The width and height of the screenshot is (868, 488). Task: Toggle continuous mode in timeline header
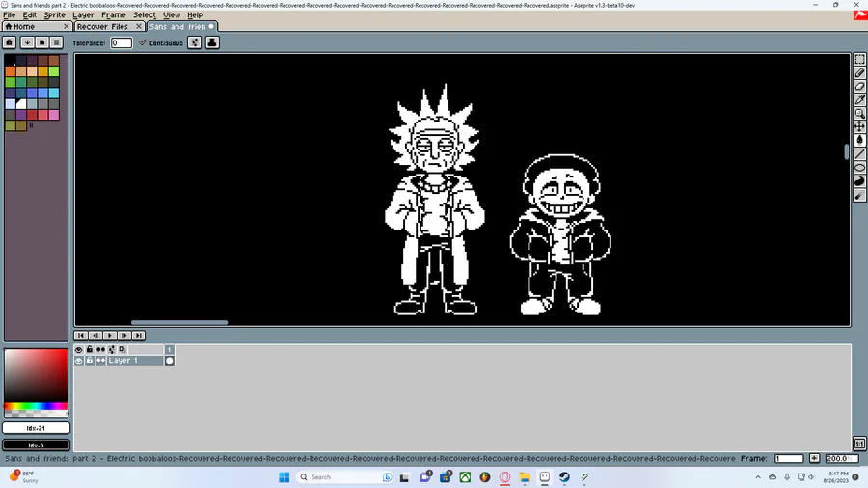(x=100, y=350)
